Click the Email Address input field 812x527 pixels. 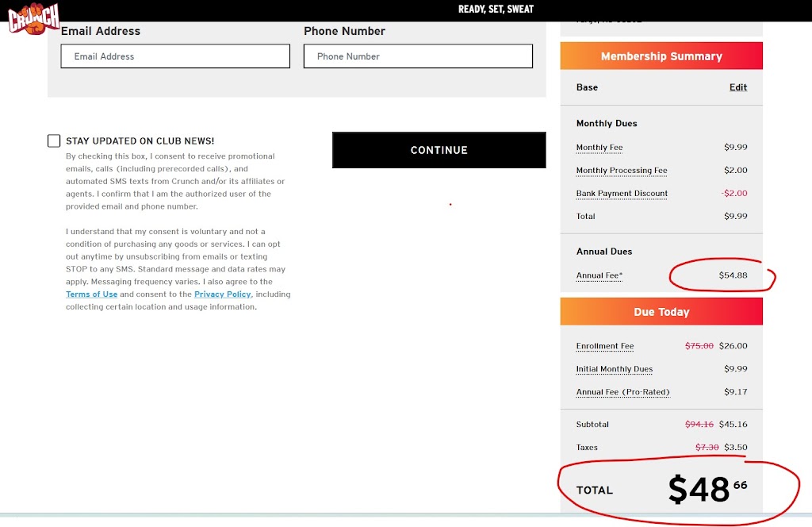coord(175,56)
